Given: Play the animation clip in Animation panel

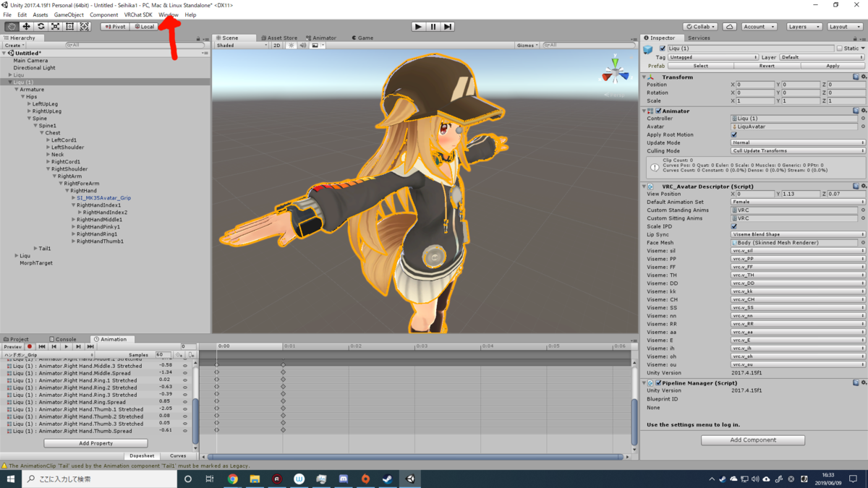Looking at the screenshot, I should click(x=67, y=347).
